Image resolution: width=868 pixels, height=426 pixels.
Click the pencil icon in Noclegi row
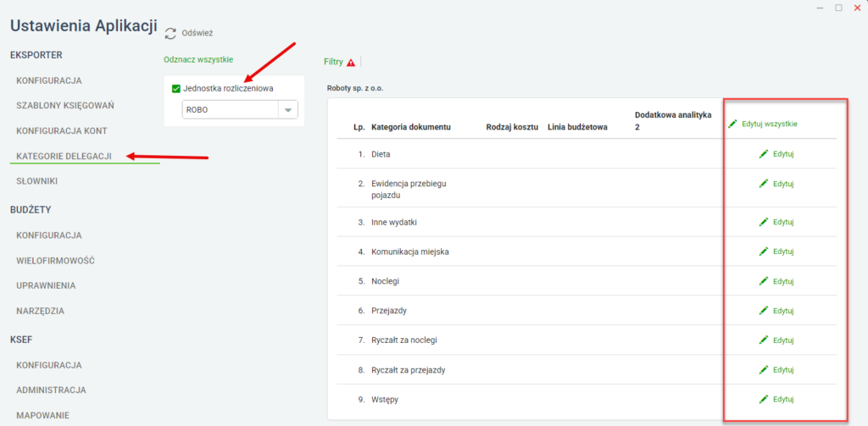click(x=764, y=281)
